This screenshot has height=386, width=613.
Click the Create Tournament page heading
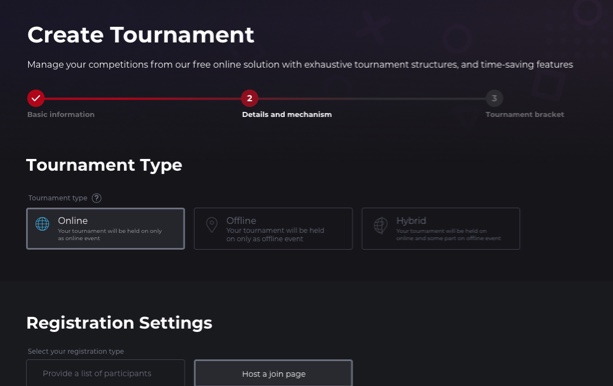(141, 35)
